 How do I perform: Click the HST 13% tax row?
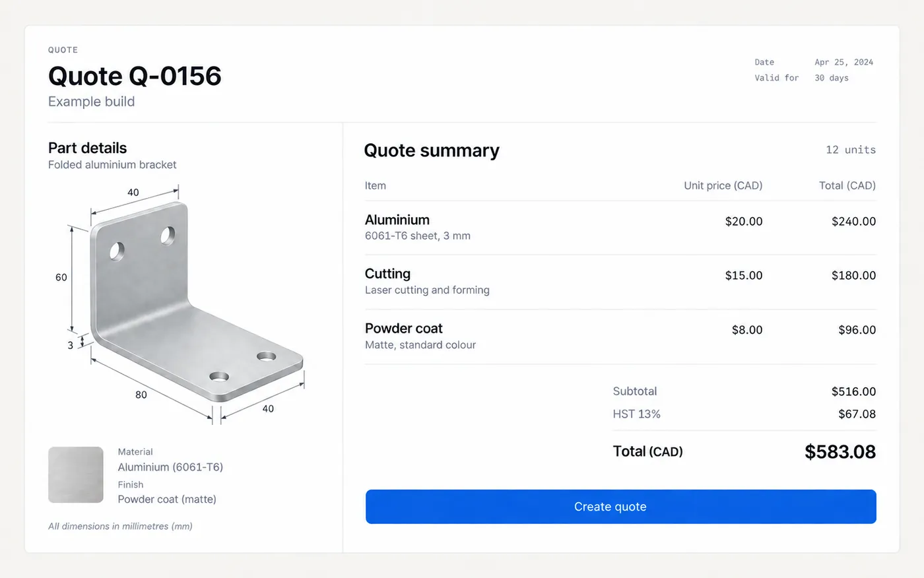pyautogui.click(x=744, y=414)
